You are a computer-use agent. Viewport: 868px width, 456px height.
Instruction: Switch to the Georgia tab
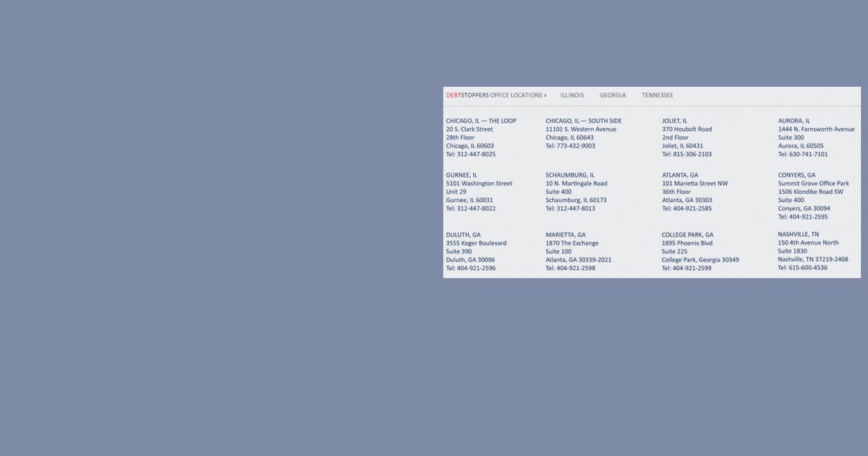tap(613, 96)
